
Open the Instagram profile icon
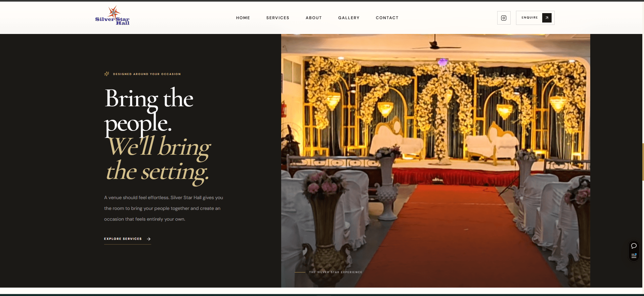pos(504,18)
